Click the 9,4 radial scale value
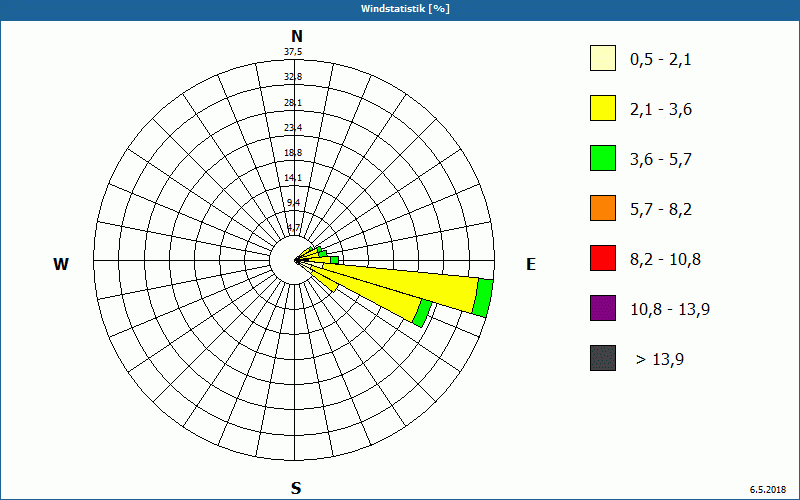The image size is (800, 500). point(293,203)
